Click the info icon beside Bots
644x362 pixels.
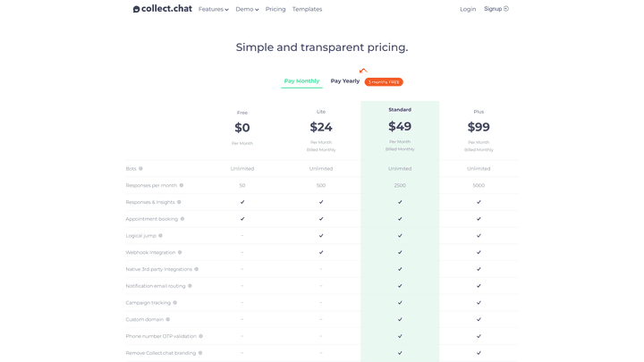click(140, 168)
